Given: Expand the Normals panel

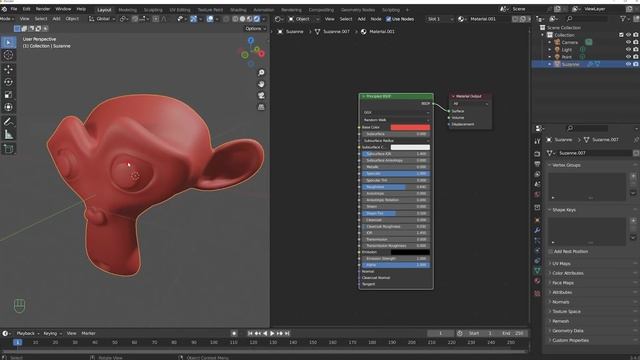Looking at the screenshot, I should pyautogui.click(x=560, y=302).
